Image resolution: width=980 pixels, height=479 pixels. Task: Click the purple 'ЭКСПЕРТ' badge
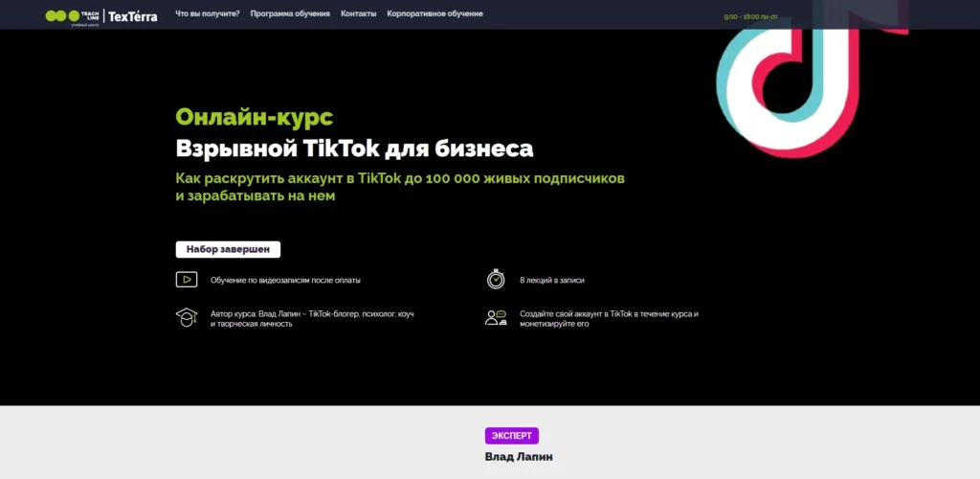512,436
